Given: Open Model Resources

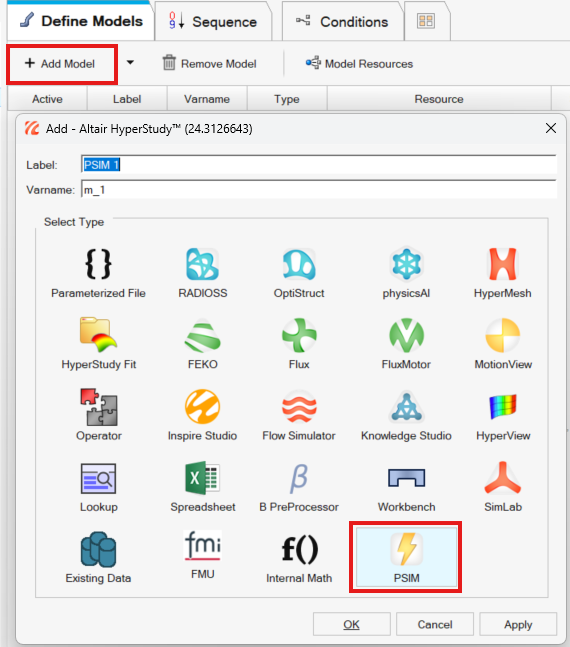Looking at the screenshot, I should pyautogui.click(x=359, y=64).
